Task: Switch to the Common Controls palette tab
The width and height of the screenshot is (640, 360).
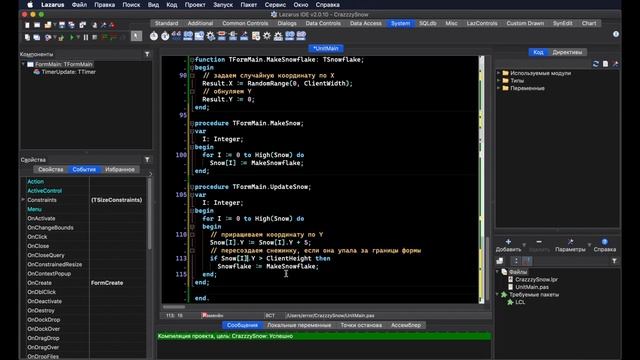Action: 245,23
